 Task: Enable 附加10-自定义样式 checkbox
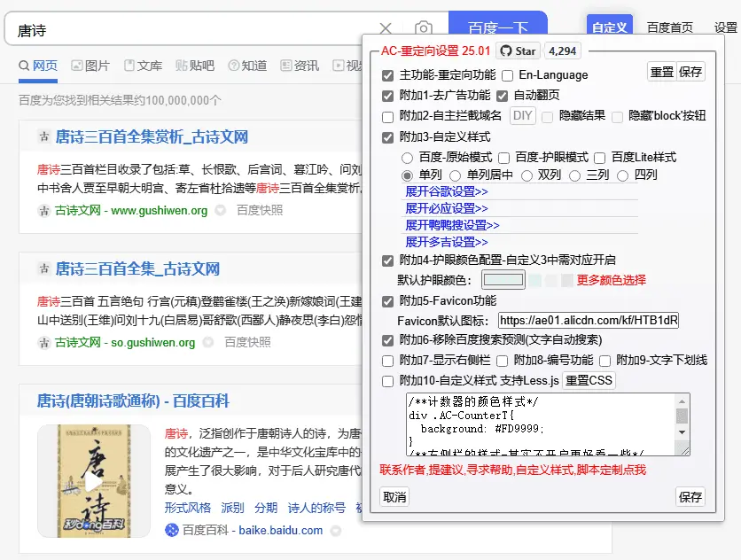pos(387,381)
